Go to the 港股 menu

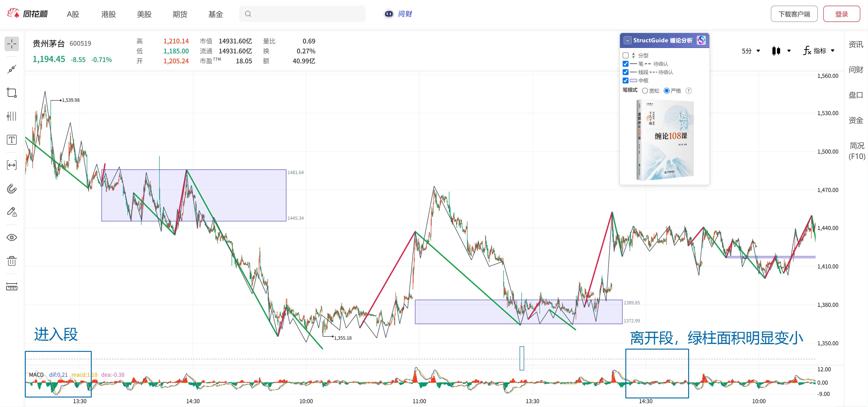(x=108, y=14)
